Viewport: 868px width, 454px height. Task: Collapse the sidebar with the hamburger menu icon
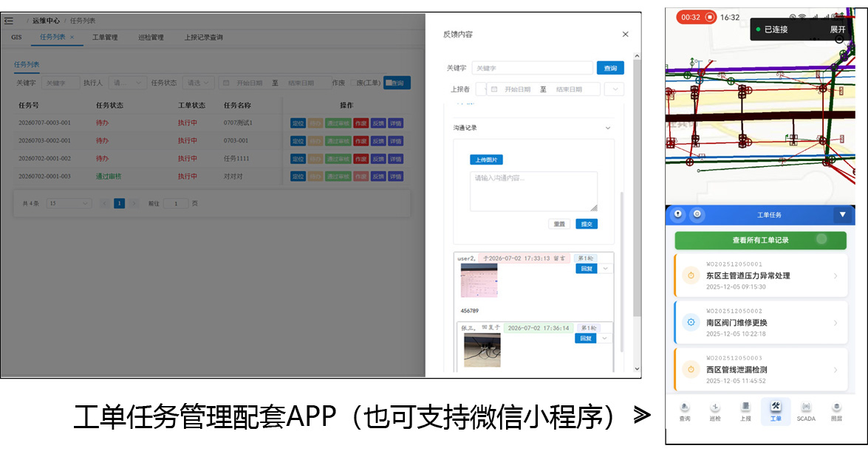coord(9,21)
